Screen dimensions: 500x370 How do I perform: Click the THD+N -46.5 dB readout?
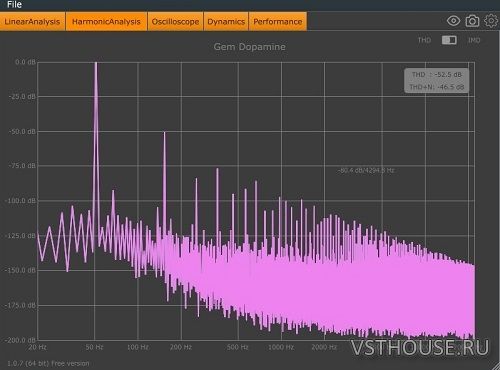coord(437,87)
